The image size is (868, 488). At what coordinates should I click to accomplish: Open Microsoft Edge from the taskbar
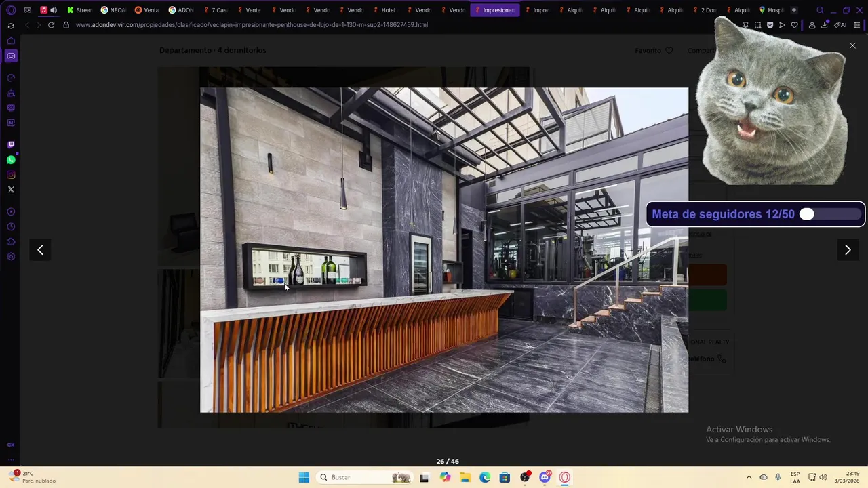click(x=485, y=478)
